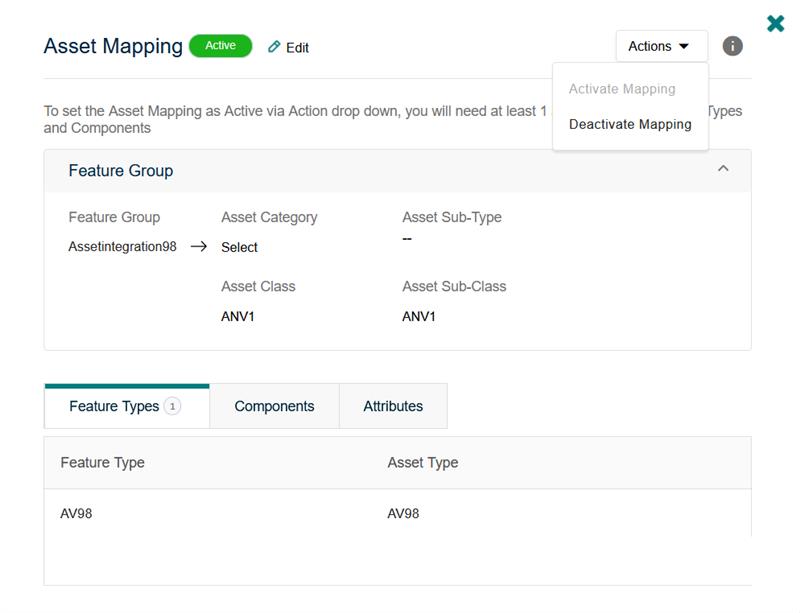Select the Feature Types tab
Screen dimensions: 800x613
click(x=114, y=406)
